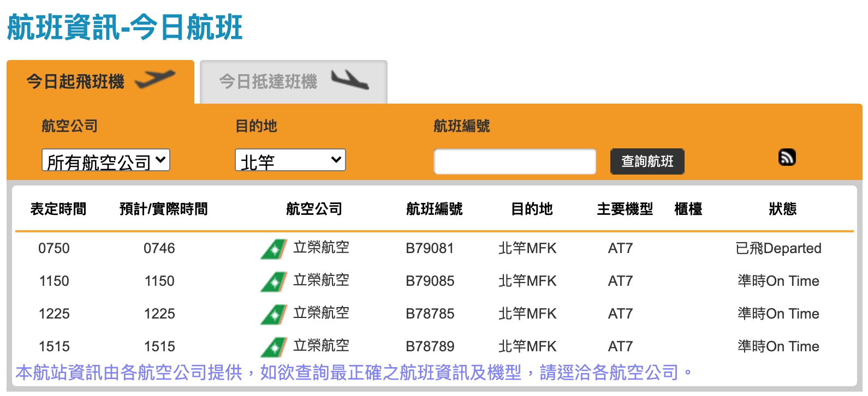Click the RSS feed icon

tap(787, 157)
